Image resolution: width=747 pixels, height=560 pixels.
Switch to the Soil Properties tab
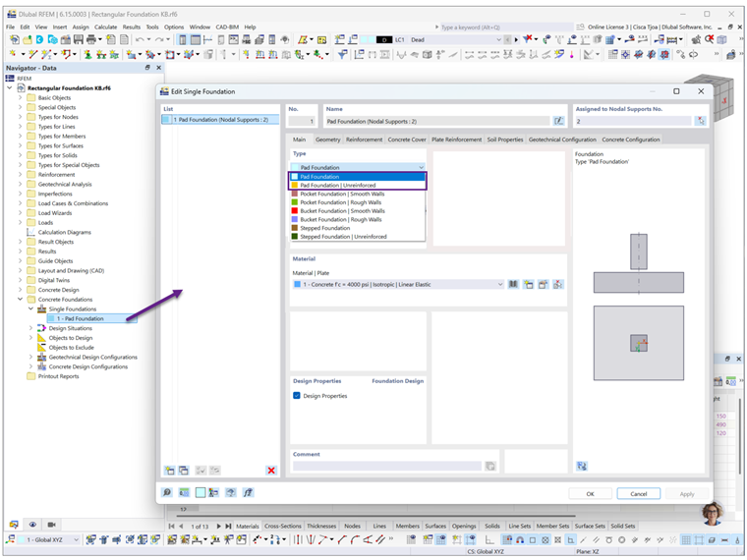505,140
